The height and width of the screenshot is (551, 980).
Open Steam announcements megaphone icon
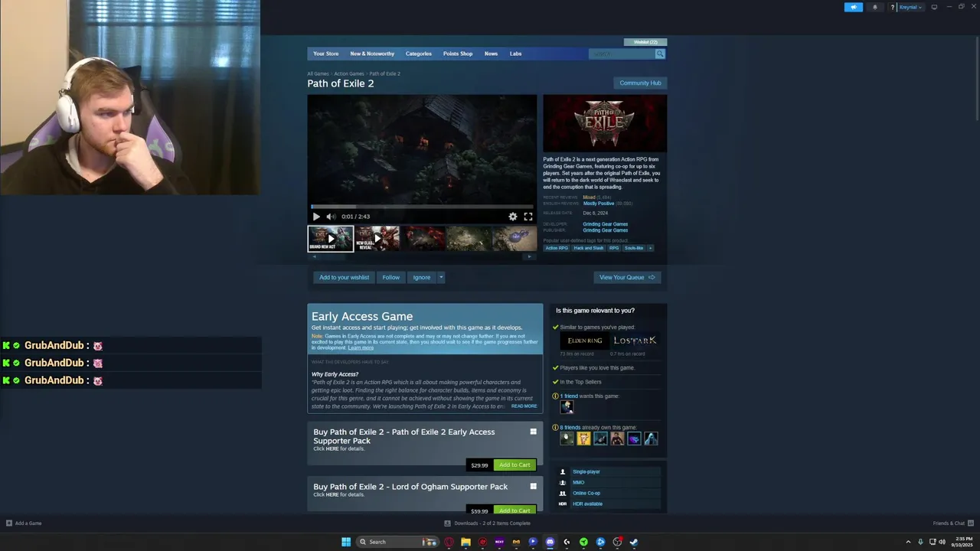tap(853, 7)
